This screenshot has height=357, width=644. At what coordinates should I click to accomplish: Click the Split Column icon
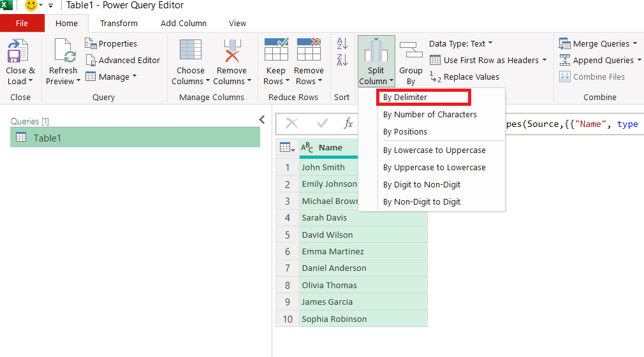pos(376,50)
